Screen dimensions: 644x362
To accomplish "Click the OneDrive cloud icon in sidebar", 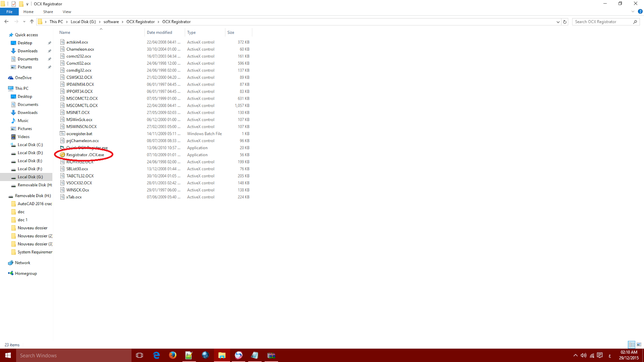I will pos(11,78).
